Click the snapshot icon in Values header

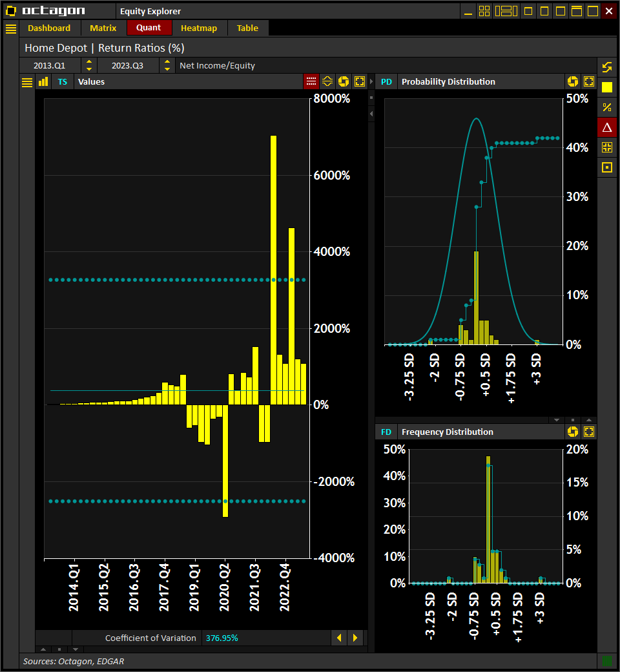[344, 81]
